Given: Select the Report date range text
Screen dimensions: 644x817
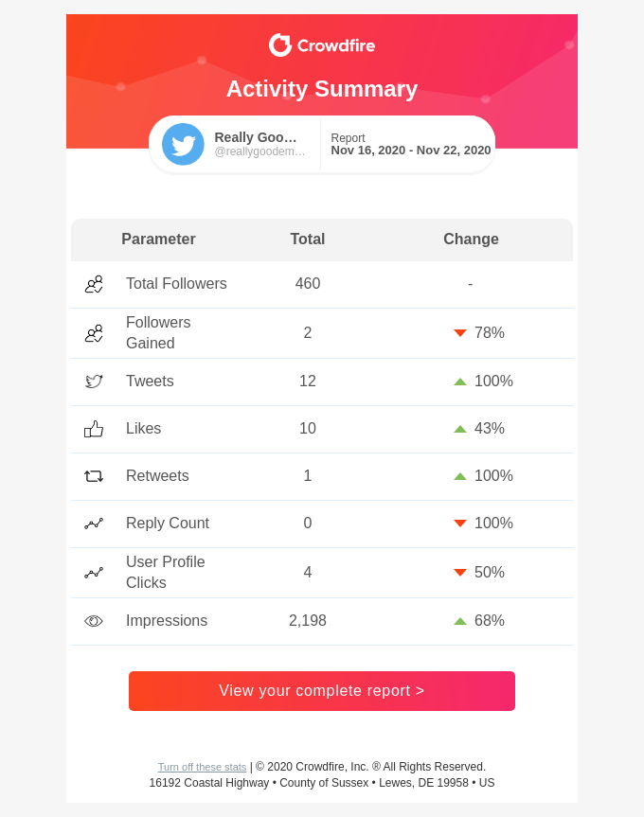Looking at the screenshot, I should click(x=408, y=151).
